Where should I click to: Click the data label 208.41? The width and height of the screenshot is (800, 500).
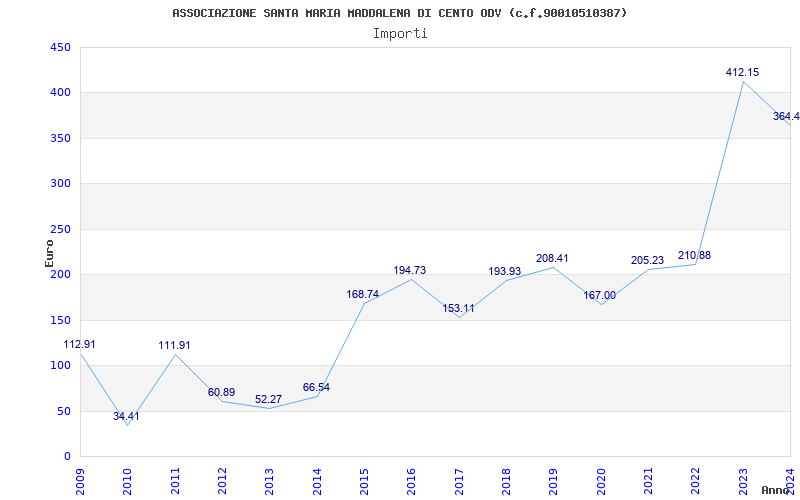pyautogui.click(x=552, y=259)
